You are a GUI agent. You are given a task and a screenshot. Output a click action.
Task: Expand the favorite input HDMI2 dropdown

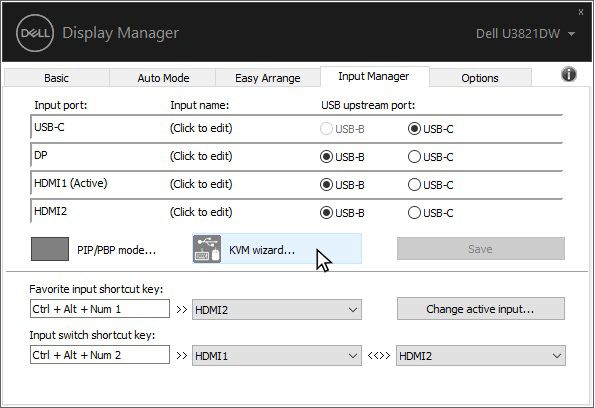(277, 310)
